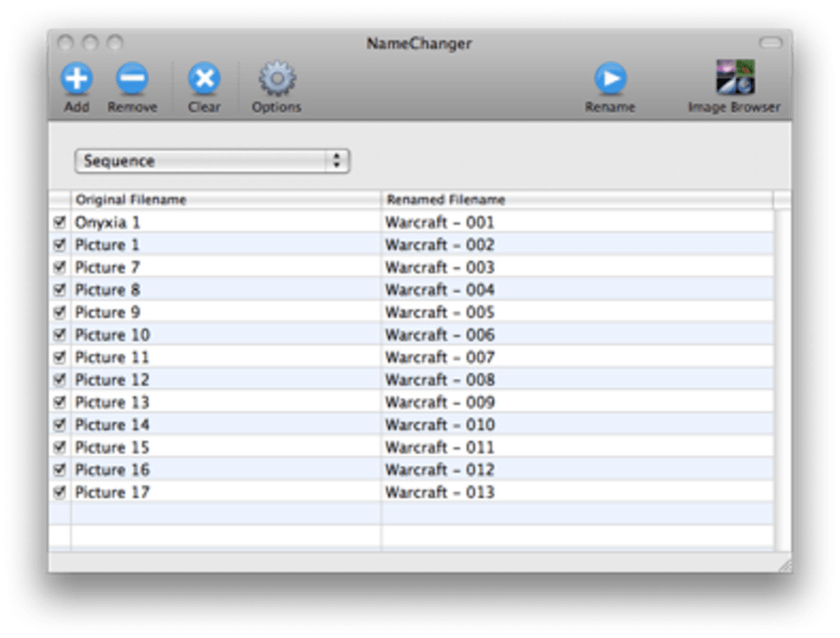Screen dimensions: 840x638
Task: Uncheck the Picture 12 checkbox
Action: click(59, 380)
